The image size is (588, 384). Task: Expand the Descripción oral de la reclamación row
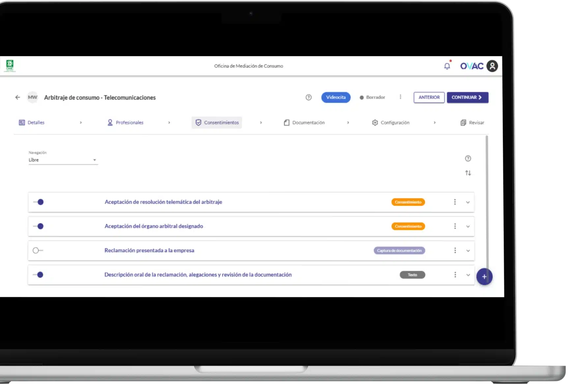point(468,275)
